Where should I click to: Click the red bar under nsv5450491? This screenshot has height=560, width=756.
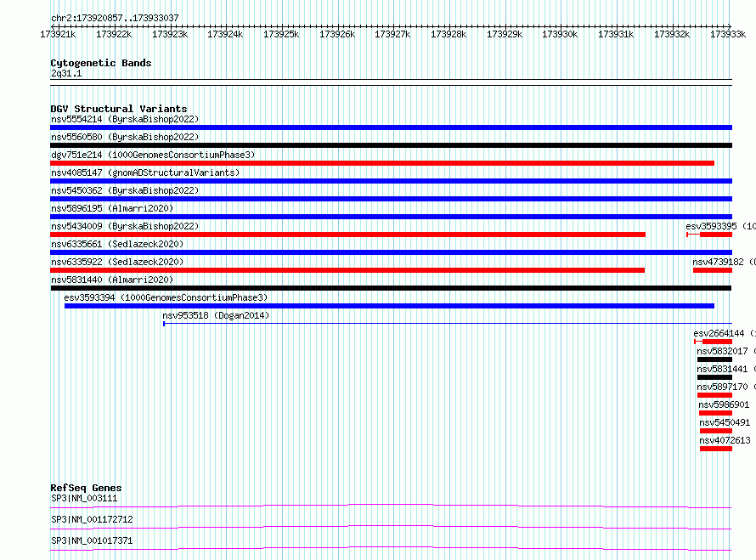(x=716, y=431)
